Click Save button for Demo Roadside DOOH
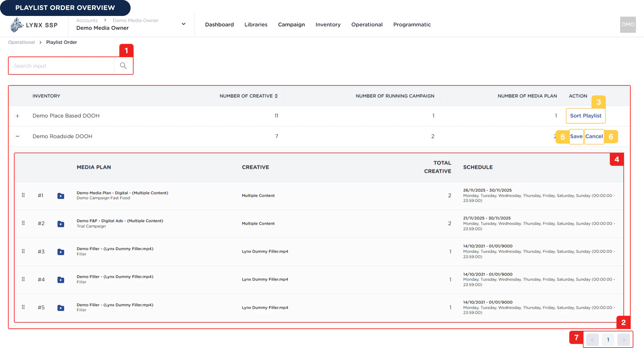 pyautogui.click(x=576, y=136)
